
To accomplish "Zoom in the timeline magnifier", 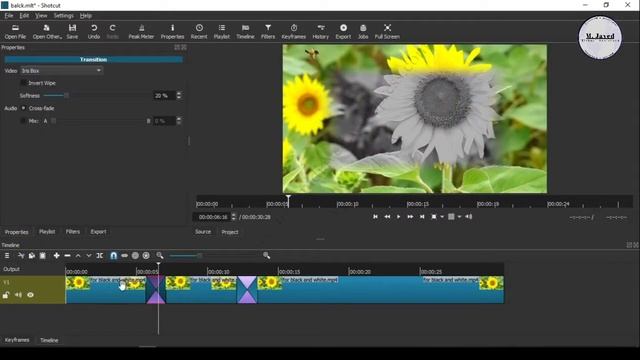I will pyautogui.click(x=267, y=256).
